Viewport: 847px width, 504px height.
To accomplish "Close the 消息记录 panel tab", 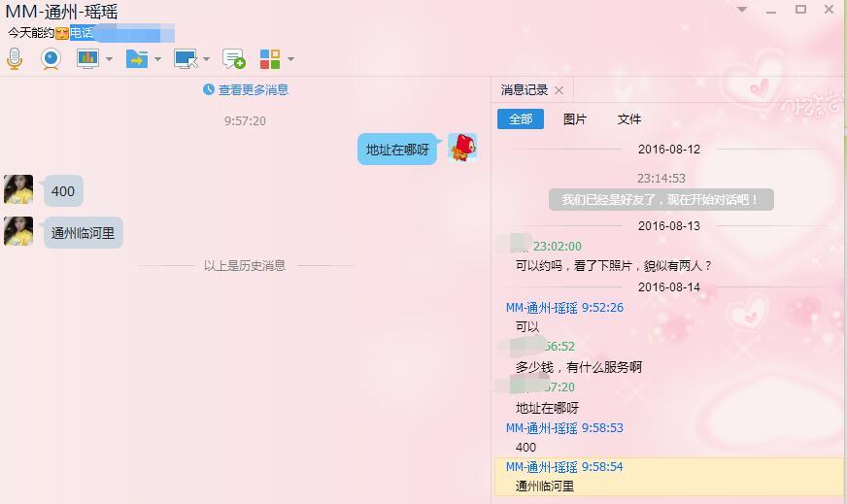I will click(x=559, y=90).
